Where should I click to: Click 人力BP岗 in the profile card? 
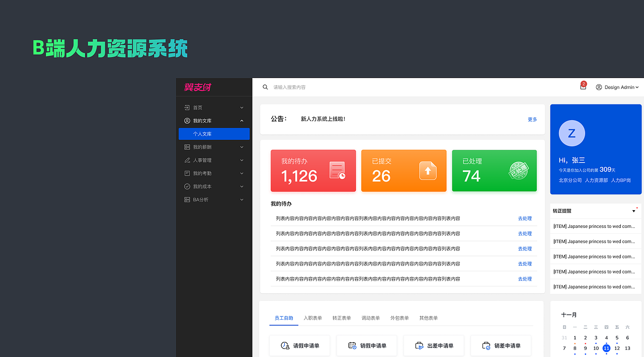pos(621,180)
